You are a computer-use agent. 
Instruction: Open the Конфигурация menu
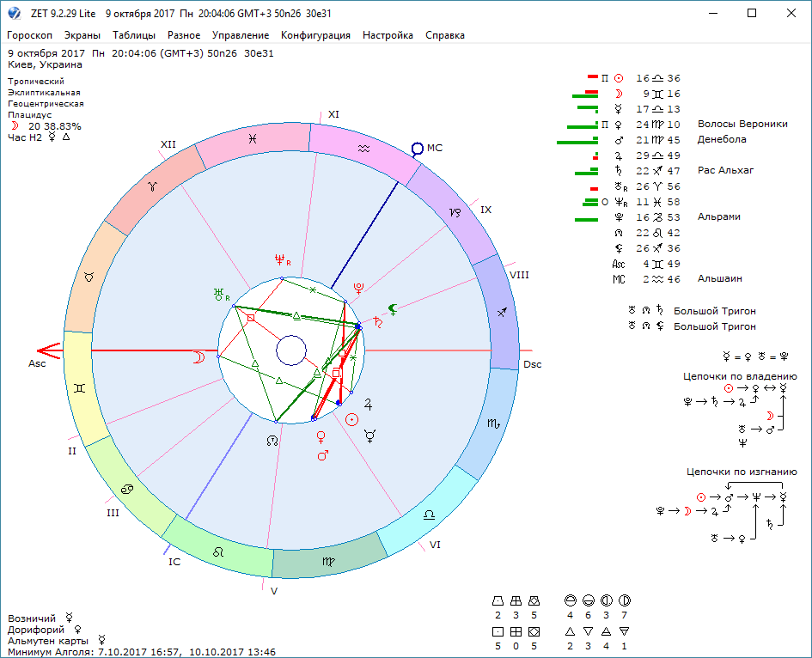(x=315, y=35)
